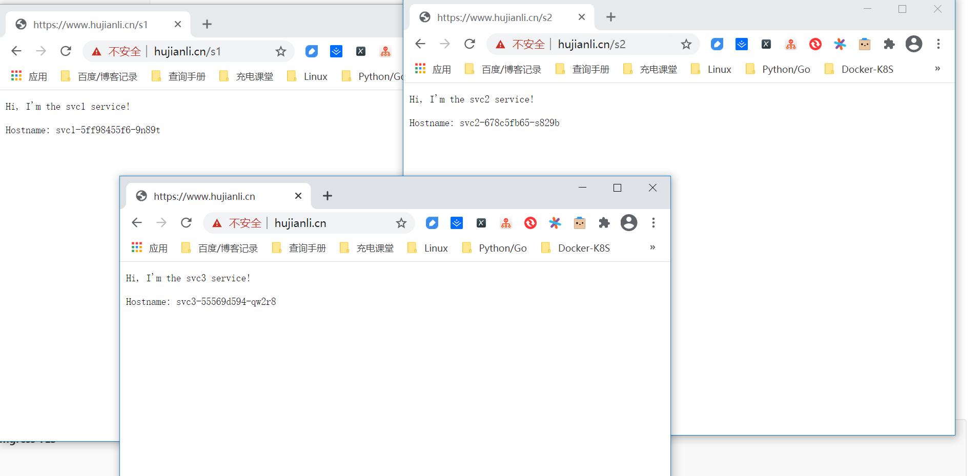Open new tab in front hujianli.cn window
Viewport: 980px width, 476px height.
click(328, 196)
